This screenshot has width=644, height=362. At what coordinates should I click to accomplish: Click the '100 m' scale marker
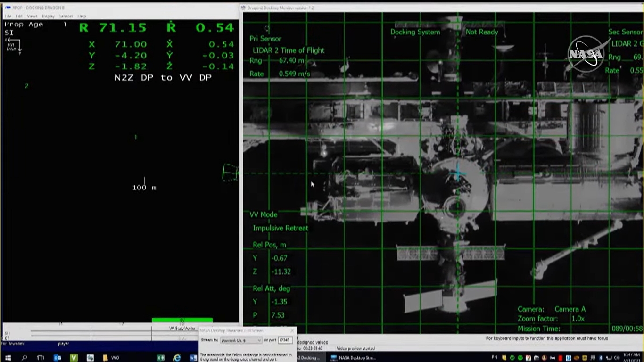(x=144, y=188)
